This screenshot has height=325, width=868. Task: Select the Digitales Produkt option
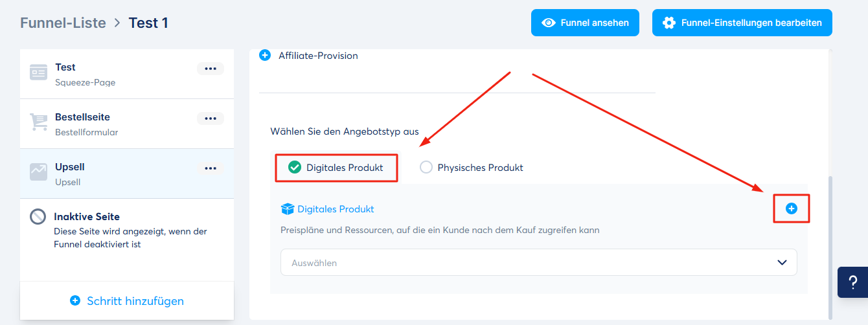(x=336, y=168)
